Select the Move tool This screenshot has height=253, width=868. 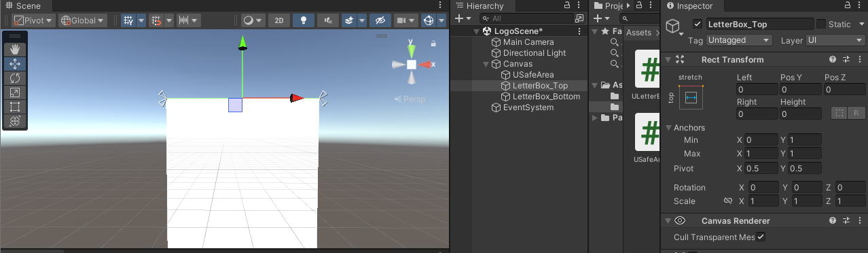pos(15,63)
